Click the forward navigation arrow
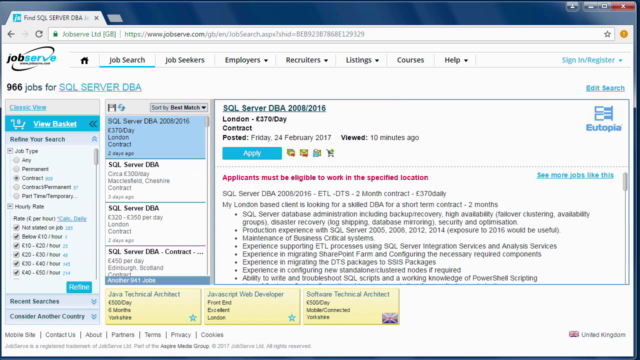Screen dimensions: 640x360 point(25,34)
